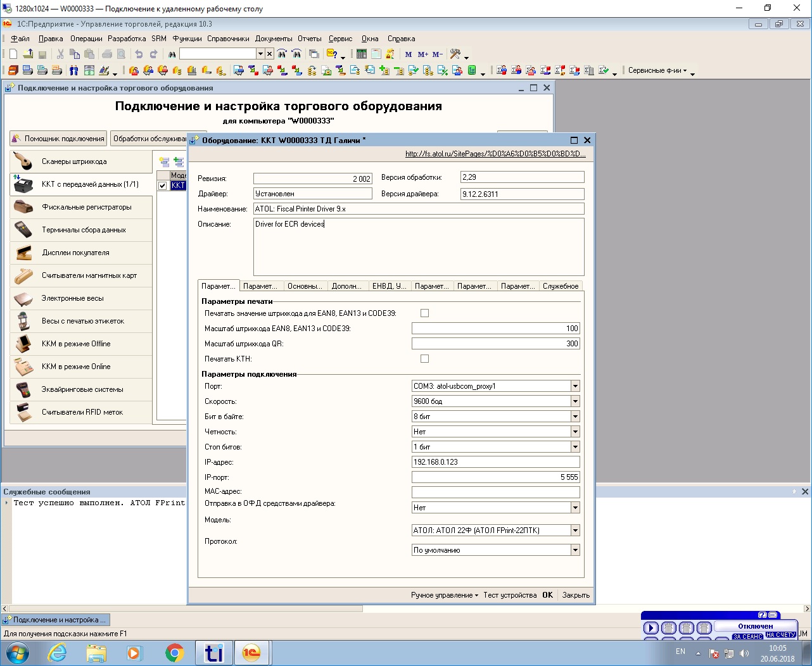This screenshot has height=666, width=812.
Task: Click the Закрыть button
Action: [x=576, y=595]
